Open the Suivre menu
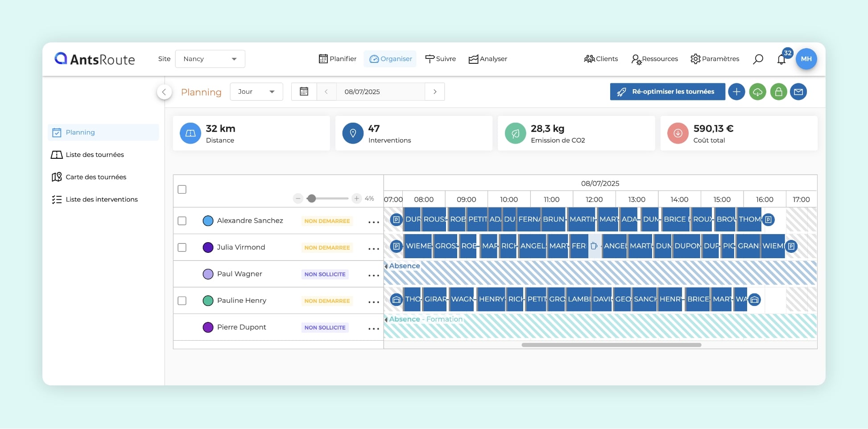The width and height of the screenshot is (868, 429). tap(441, 59)
